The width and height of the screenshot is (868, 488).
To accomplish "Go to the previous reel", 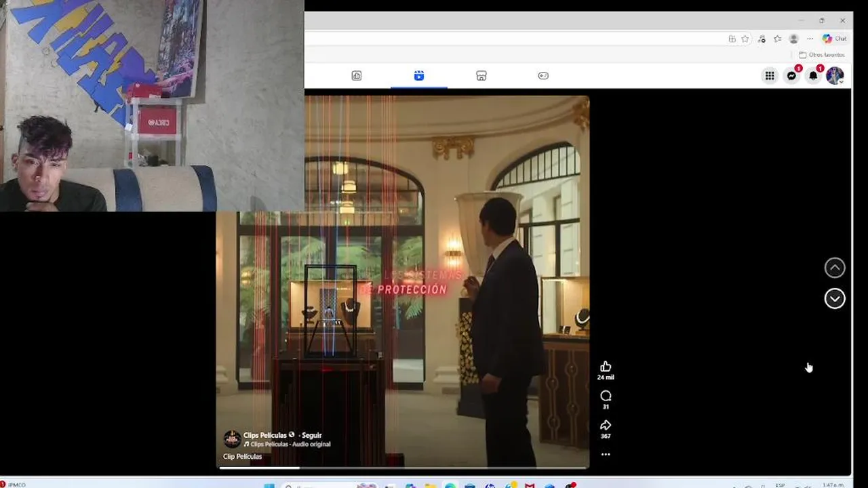I will point(835,268).
